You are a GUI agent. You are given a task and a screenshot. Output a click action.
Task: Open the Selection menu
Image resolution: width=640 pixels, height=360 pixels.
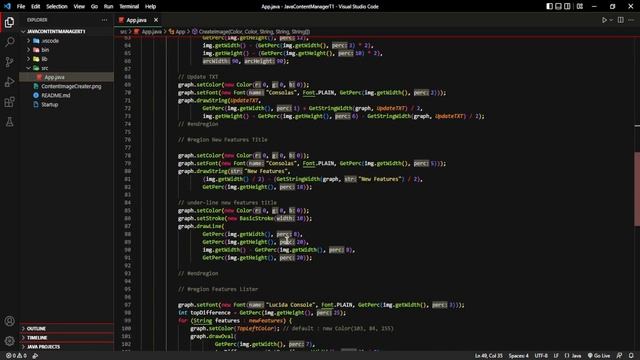tap(57, 7)
